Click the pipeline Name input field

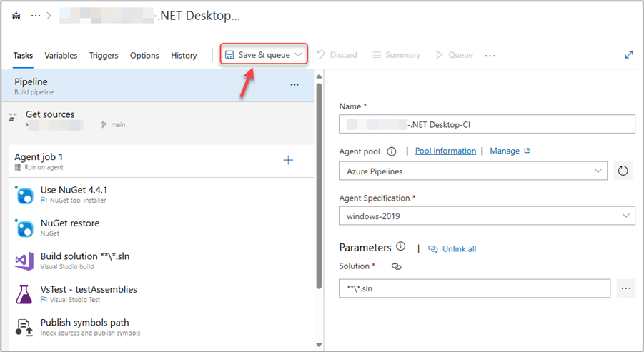point(487,124)
